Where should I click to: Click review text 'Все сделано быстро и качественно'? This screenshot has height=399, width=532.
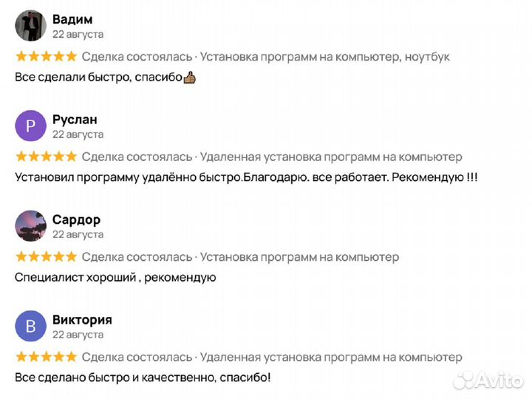pyautogui.click(x=143, y=378)
